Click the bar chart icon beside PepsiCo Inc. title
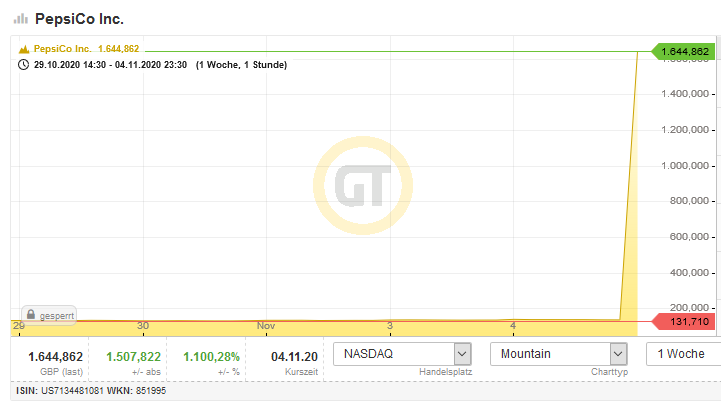 [x=21, y=19]
